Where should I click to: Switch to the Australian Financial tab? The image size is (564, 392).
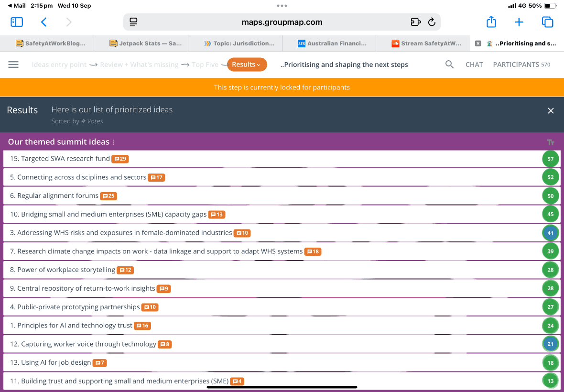pyautogui.click(x=332, y=44)
